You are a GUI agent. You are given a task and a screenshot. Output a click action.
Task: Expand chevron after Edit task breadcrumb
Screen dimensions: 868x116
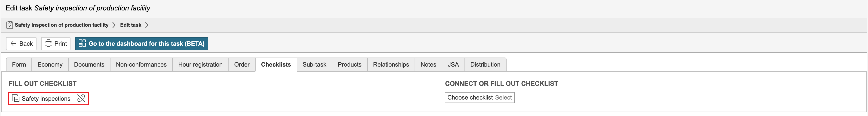click(147, 25)
